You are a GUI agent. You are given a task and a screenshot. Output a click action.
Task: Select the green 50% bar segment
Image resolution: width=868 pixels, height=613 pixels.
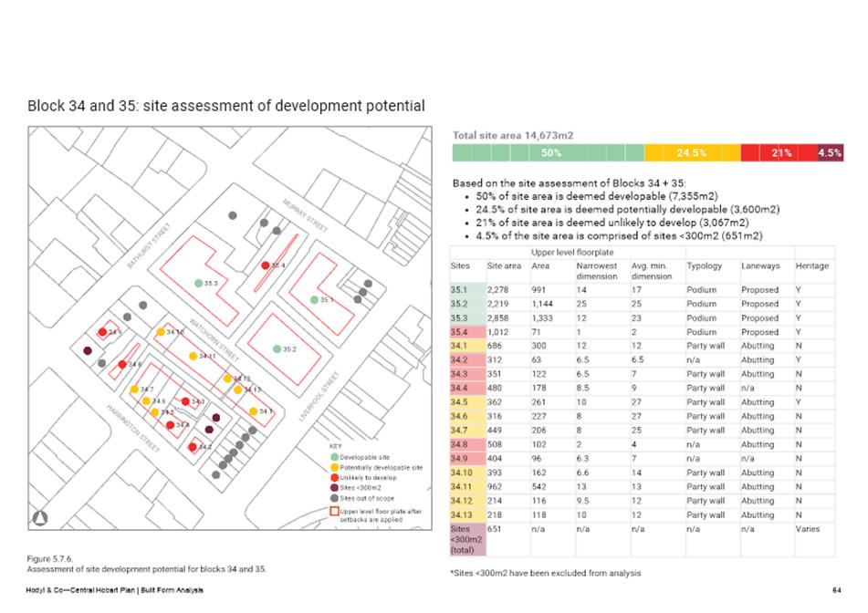pyautogui.click(x=548, y=152)
